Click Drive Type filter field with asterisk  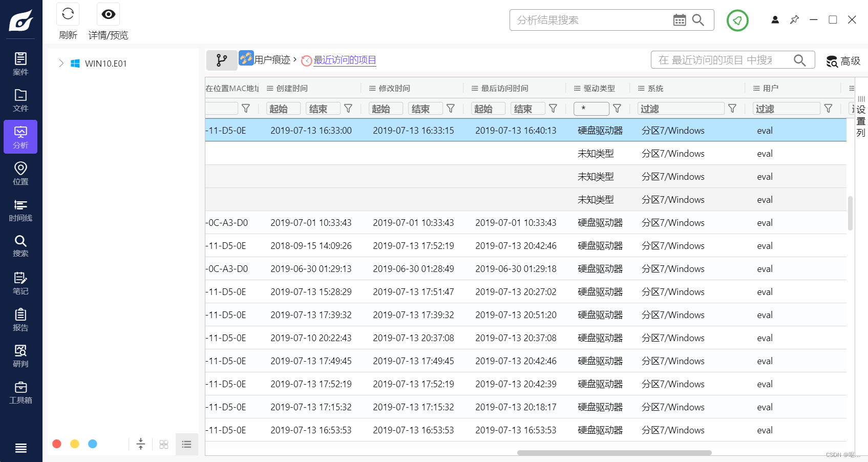point(591,109)
